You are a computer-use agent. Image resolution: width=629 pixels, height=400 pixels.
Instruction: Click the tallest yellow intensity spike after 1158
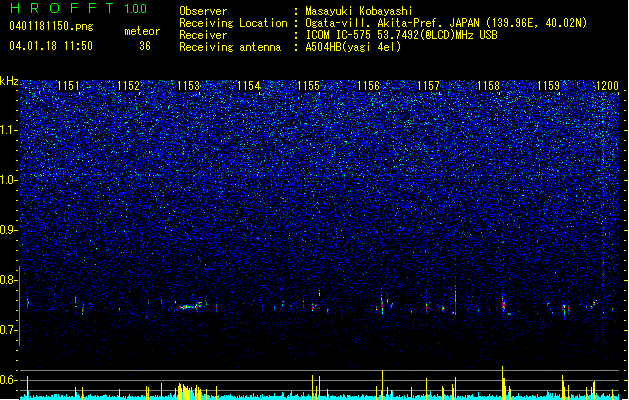coord(502,382)
